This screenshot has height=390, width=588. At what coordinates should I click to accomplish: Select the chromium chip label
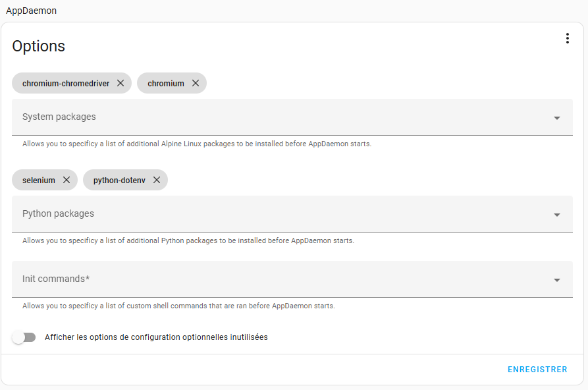[x=166, y=83]
